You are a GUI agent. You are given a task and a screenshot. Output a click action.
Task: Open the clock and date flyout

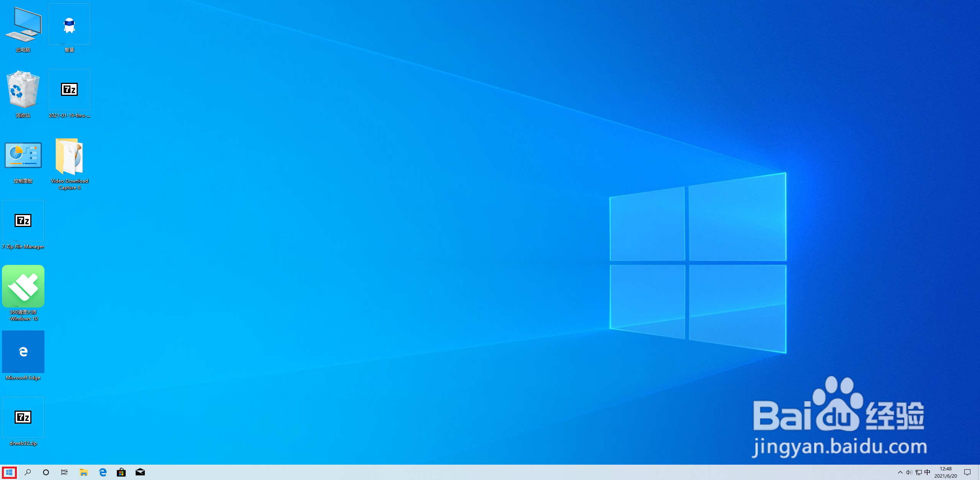946,472
